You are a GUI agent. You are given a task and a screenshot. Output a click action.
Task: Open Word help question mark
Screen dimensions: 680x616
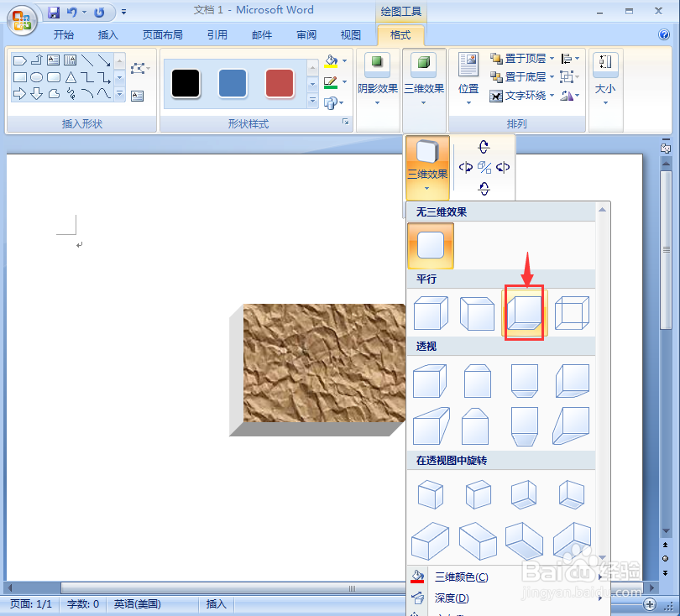pyautogui.click(x=663, y=34)
